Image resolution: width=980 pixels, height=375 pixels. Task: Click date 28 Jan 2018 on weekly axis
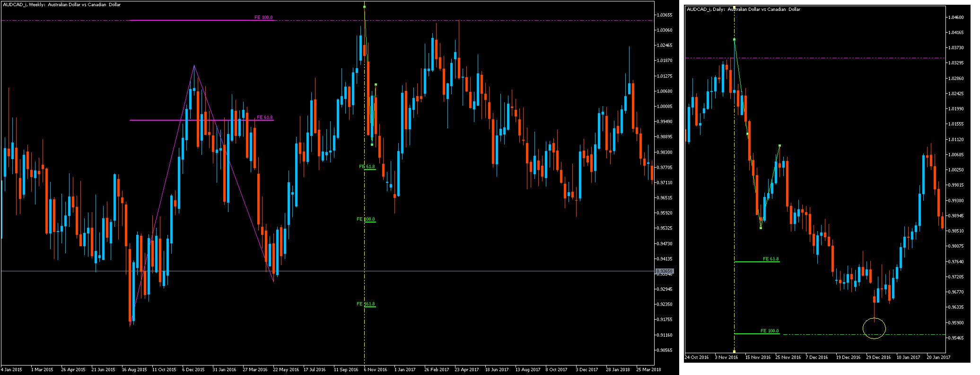click(x=618, y=369)
